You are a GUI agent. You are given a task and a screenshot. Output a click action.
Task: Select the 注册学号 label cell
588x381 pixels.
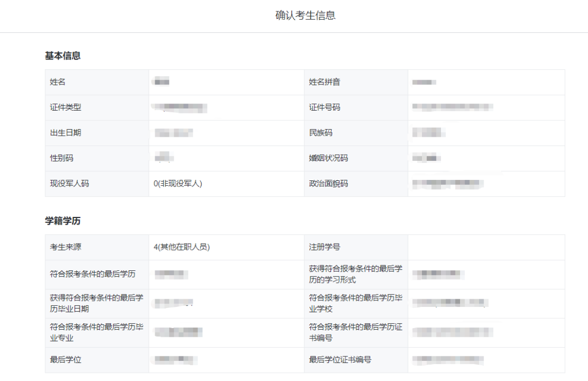pos(356,247)
